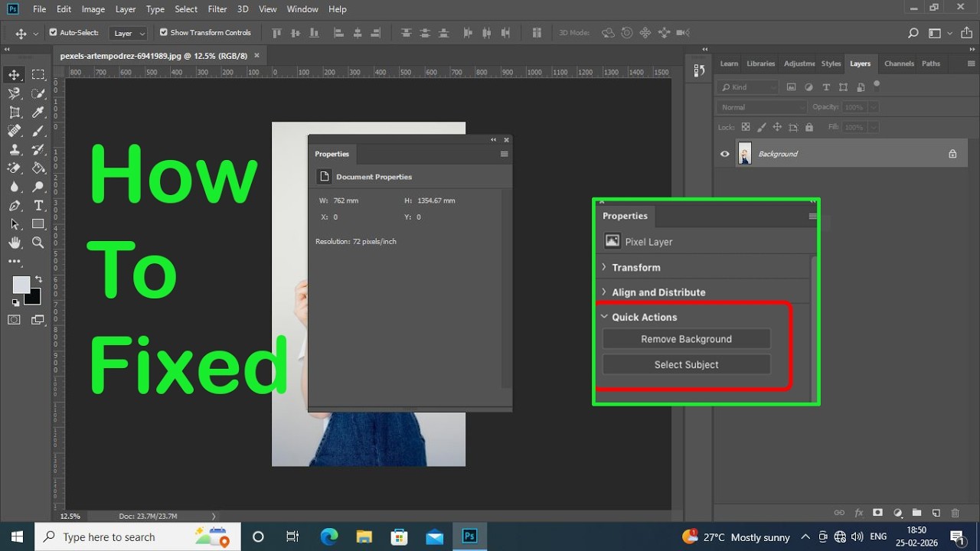Swap foreground and background colors icon
Screen dimensions: 980x551
coord(38,279)
